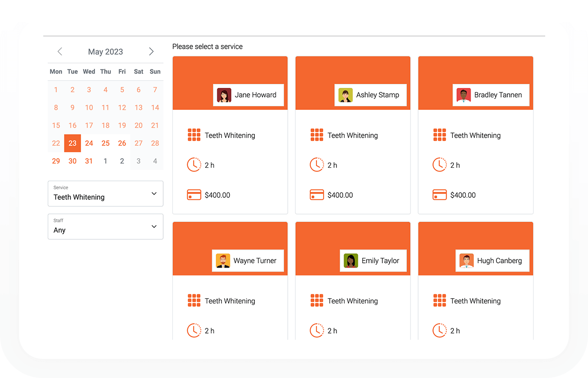Select May 30 on the calendar
This screenshot has width=588, height=378.
(73, 161)
